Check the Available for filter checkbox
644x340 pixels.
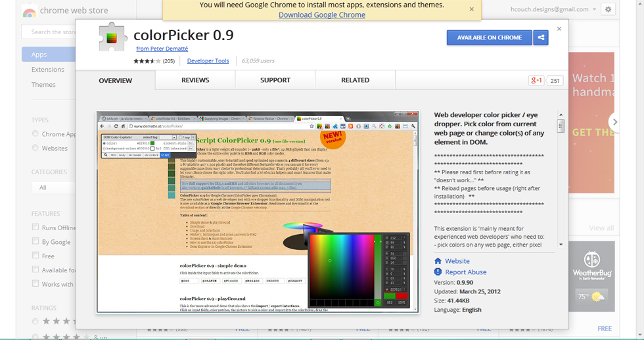coord(35,269)
